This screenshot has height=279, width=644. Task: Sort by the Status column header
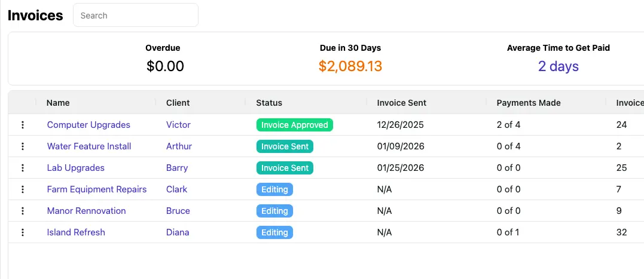[x=269, y=103]
